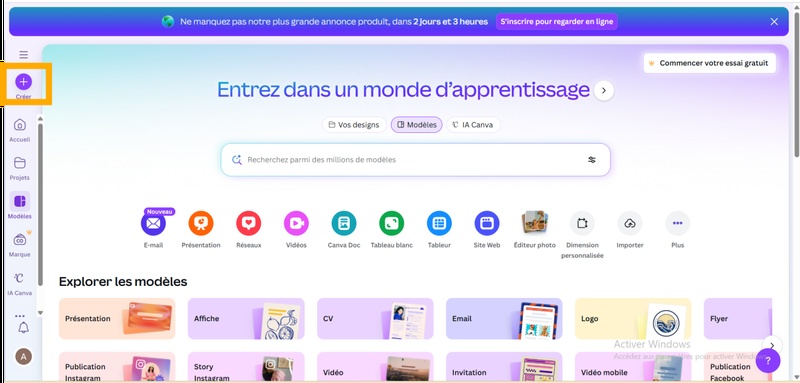Open the Publication Instagram category card
Viewport: 800px width, 383px height.
point(117,367)
